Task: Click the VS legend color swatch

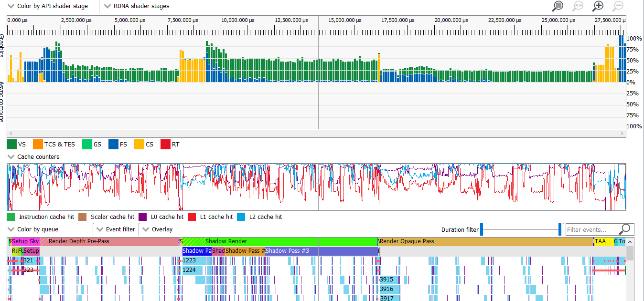Action: pyautogui.click(x=11, y=144)
